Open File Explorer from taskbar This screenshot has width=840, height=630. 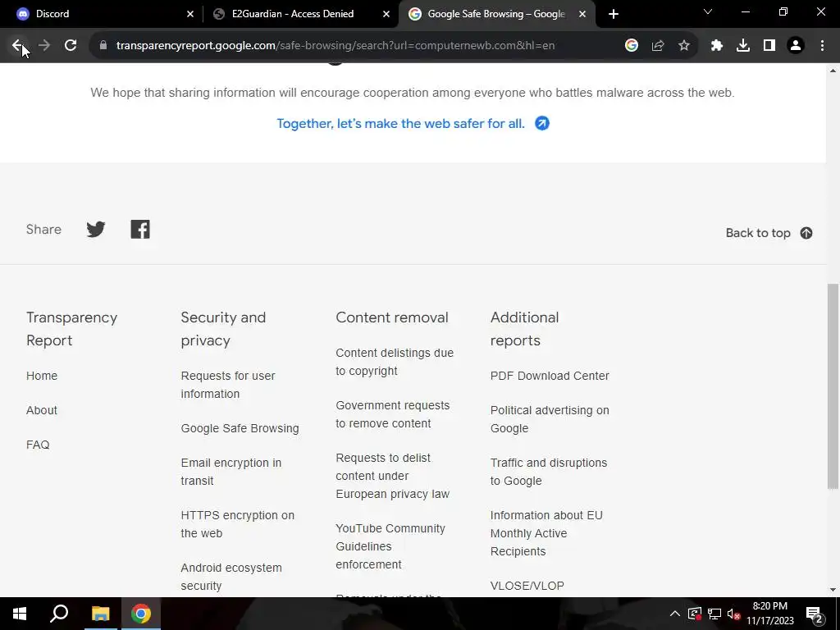[x=100, y=614]
